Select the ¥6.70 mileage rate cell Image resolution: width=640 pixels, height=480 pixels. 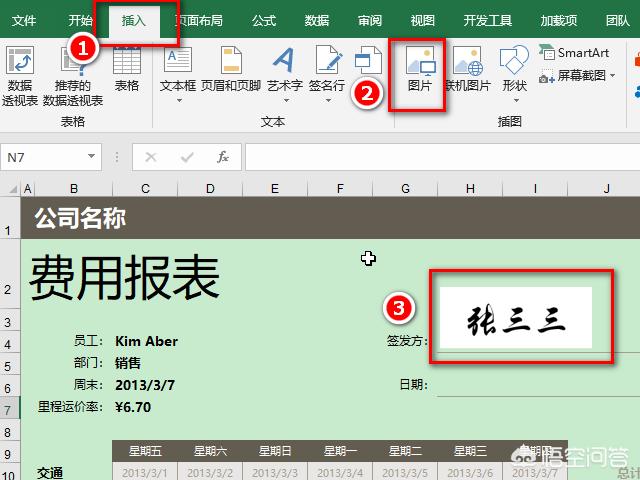(133, 407)
